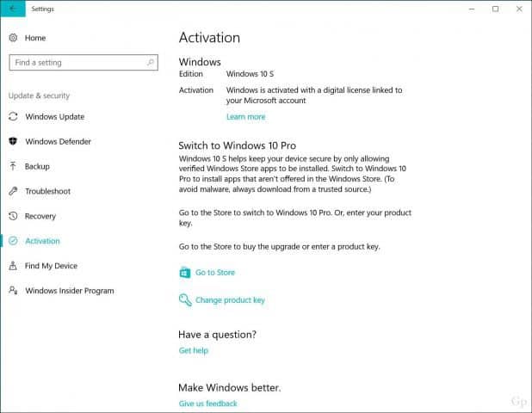The height and width of the screenshot is (413, 532).
Task: Click the back arrow button
Action: (13, 9)
